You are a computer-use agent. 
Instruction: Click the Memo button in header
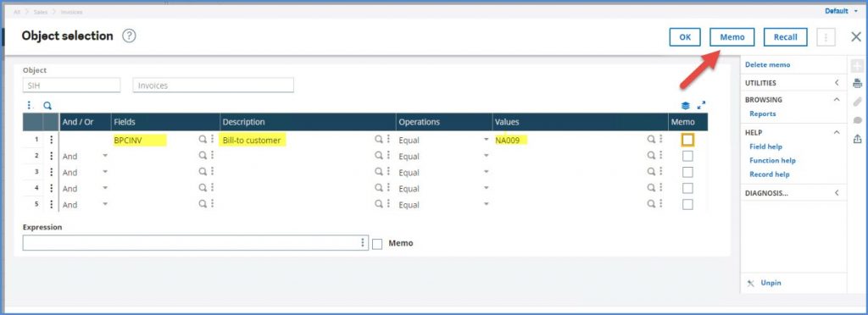(732, 37)
